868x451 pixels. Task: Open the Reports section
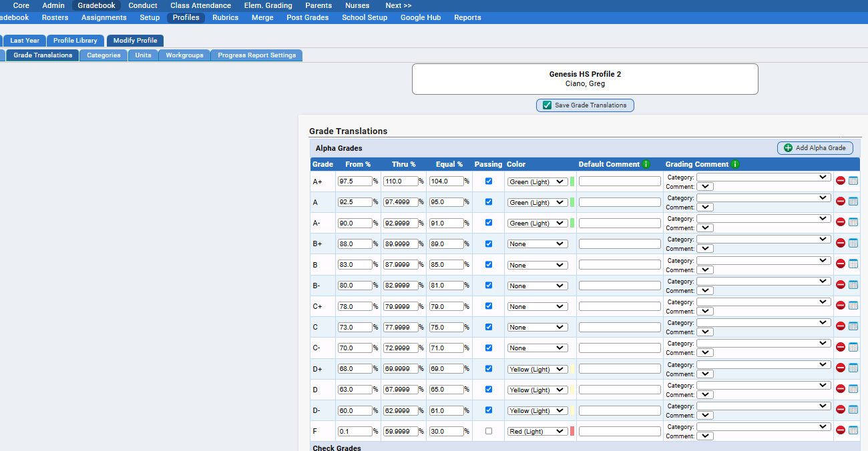[x=467, y=18]
